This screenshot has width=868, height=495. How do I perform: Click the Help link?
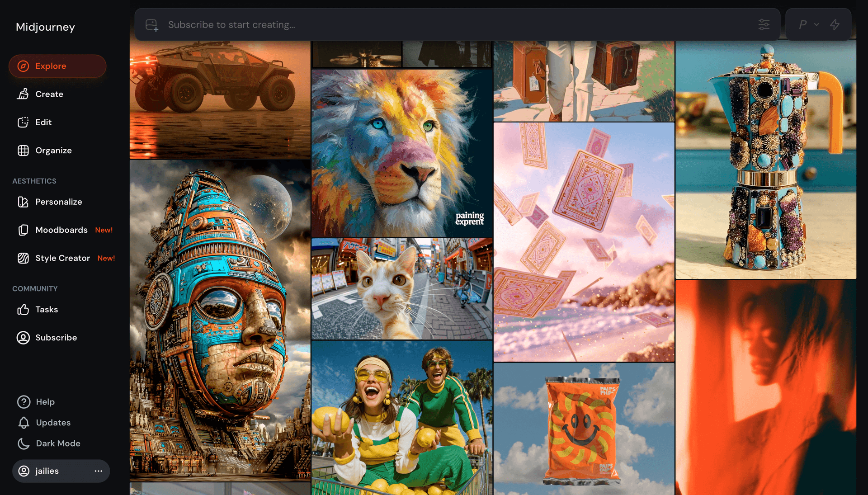point(23,402)
